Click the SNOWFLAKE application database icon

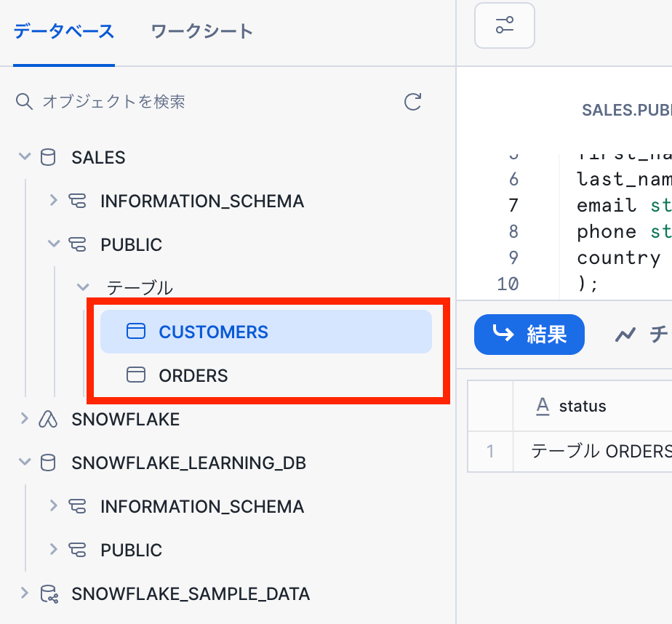48,419
